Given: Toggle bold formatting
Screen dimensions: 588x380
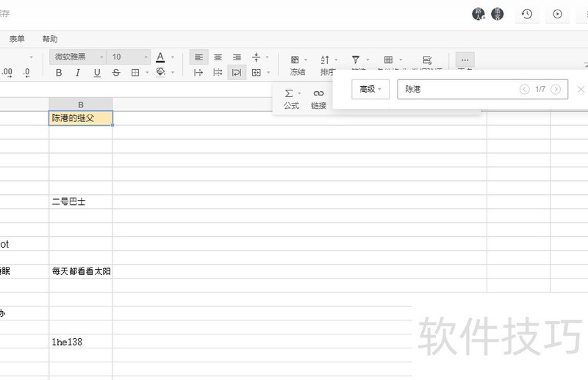Looking at the screenshot, I should click(59, 73).
